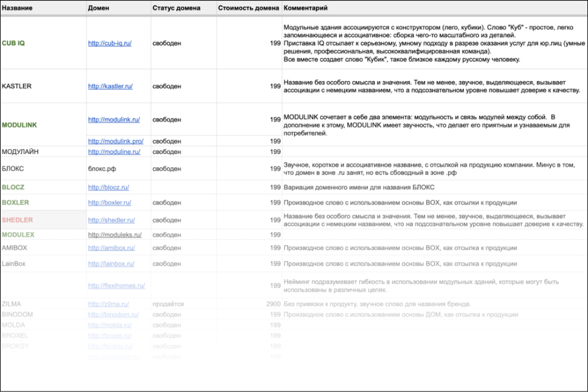Visit the blocz.ru link
Viewport: 588px width, 392px height.
108,187
